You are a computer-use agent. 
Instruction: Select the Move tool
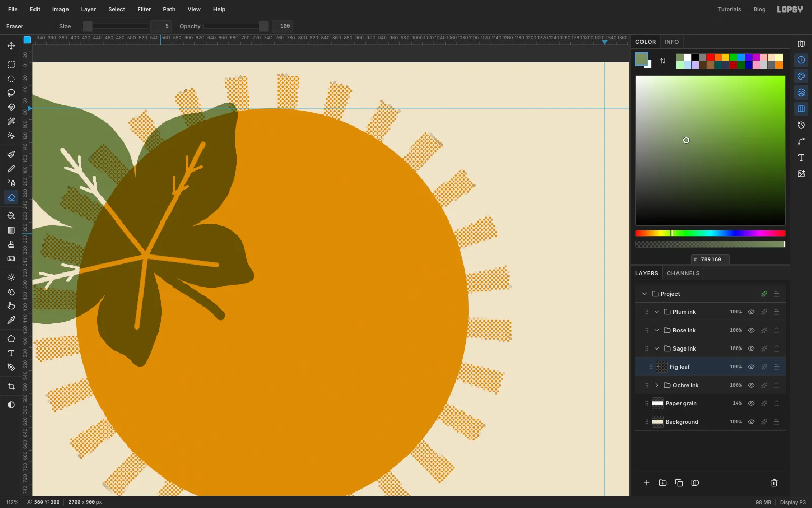coord(11,46)
